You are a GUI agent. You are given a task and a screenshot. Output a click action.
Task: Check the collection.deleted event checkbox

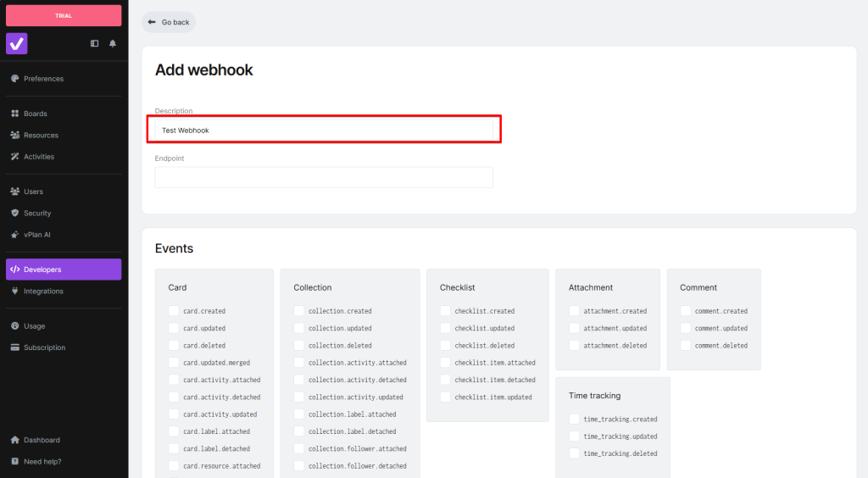(299, 346)
